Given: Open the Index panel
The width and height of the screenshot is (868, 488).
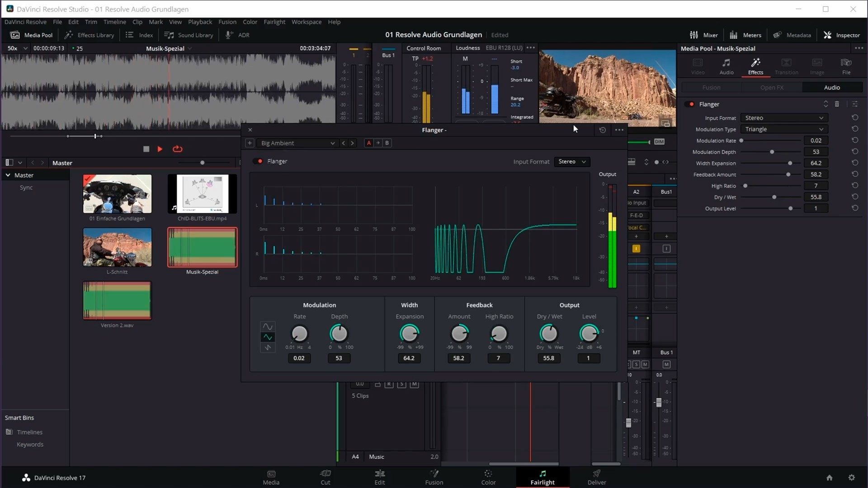Looking at the screenshot, I should pos(139,35).
